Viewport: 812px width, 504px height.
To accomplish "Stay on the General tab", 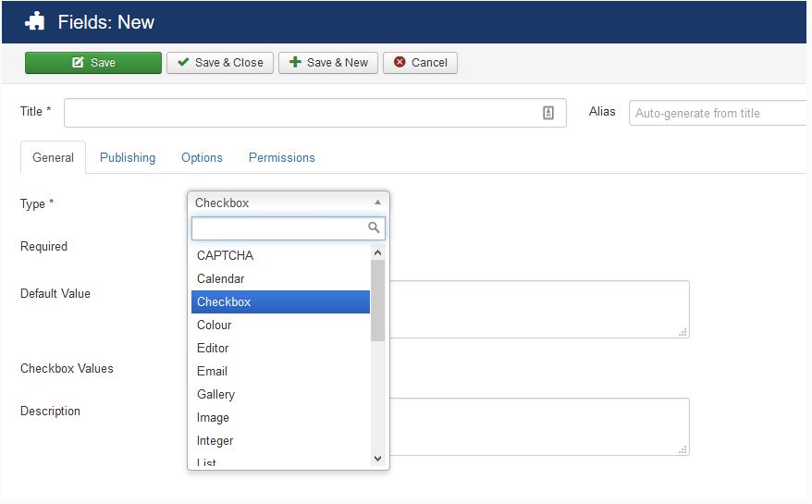I will (53, 157).
